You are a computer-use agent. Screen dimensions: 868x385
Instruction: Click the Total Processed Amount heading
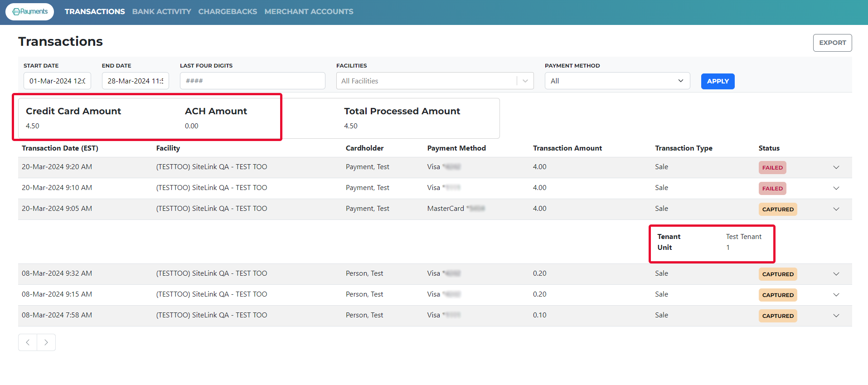402,111
